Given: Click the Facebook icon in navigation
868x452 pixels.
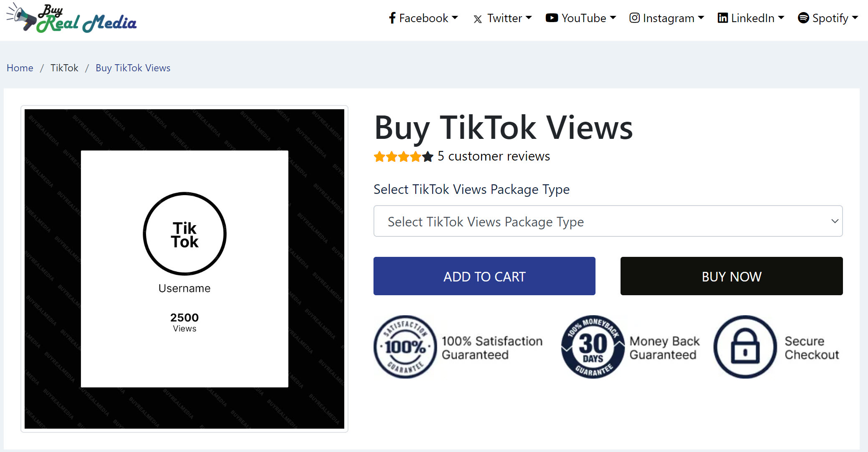Looking at the screenshot, I should [x=392, y=18].
